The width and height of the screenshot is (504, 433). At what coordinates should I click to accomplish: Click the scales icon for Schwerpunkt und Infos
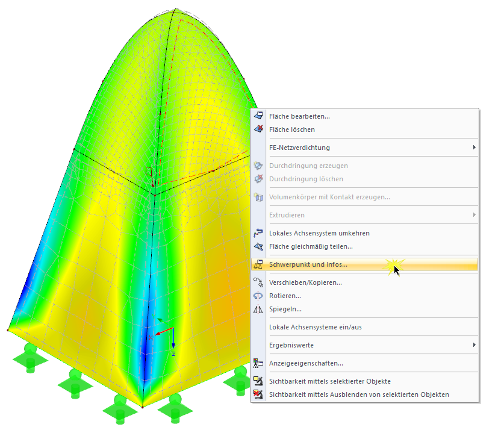point(258,264)
